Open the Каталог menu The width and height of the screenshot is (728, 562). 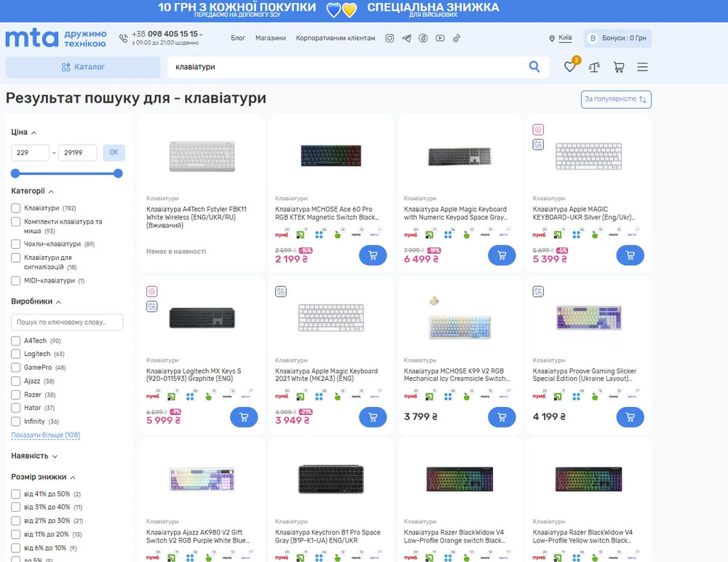click(83, 67)
